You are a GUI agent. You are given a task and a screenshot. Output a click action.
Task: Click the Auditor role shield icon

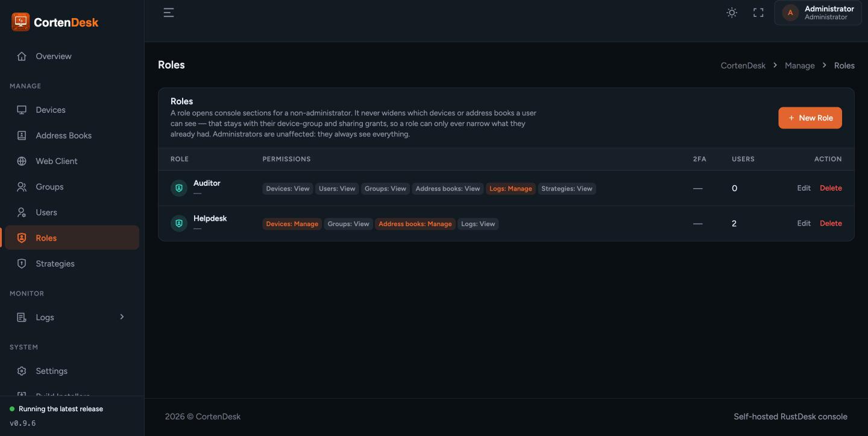point(179,188)
